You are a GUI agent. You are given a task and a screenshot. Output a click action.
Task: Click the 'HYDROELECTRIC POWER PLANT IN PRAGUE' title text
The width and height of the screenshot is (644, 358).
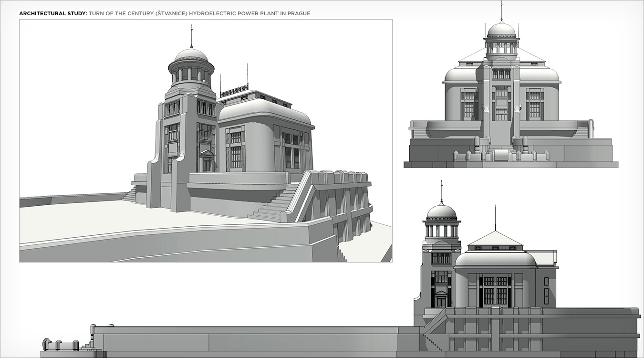click(249, 13)
